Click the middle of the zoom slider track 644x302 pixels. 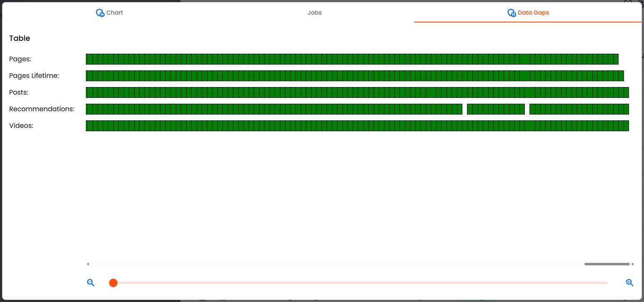[x=360, y=283]
